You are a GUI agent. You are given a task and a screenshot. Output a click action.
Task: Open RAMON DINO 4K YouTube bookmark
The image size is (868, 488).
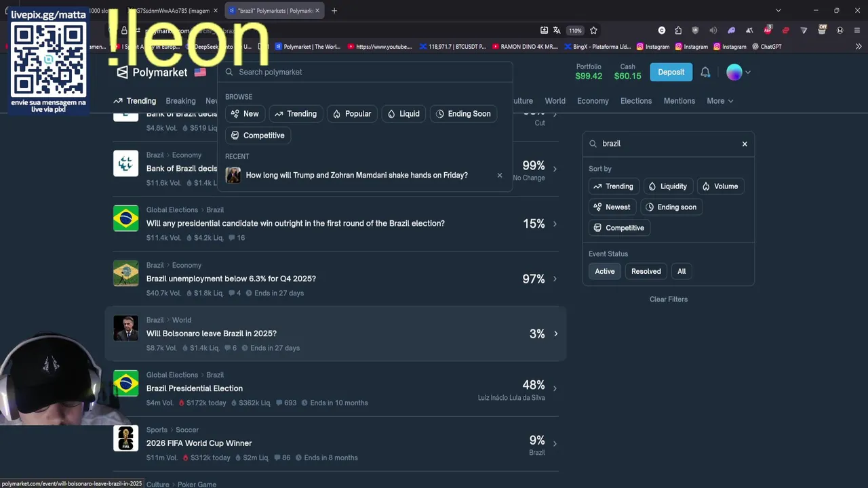tap(524, 47)
